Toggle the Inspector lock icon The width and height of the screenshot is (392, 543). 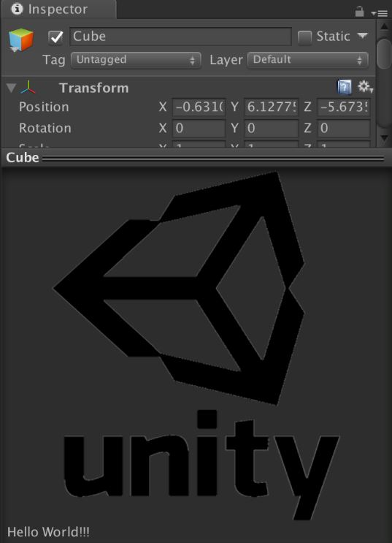[359, 12]
